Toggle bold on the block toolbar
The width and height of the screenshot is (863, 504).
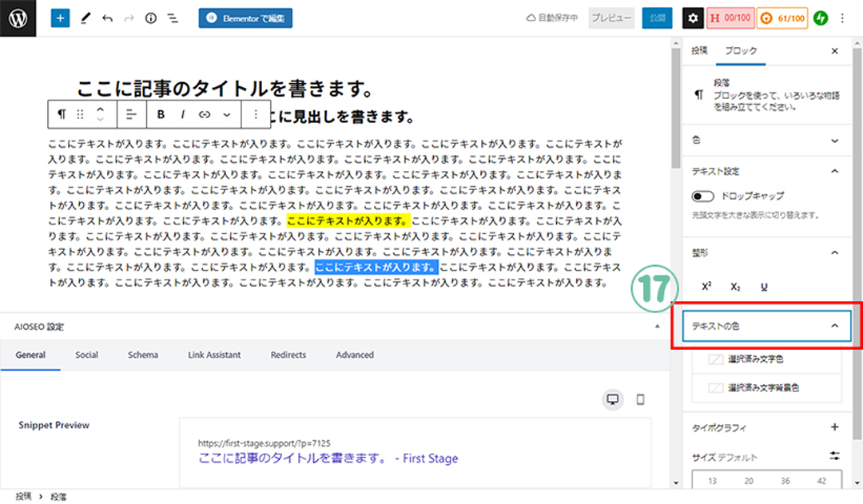tap(161, 114)
